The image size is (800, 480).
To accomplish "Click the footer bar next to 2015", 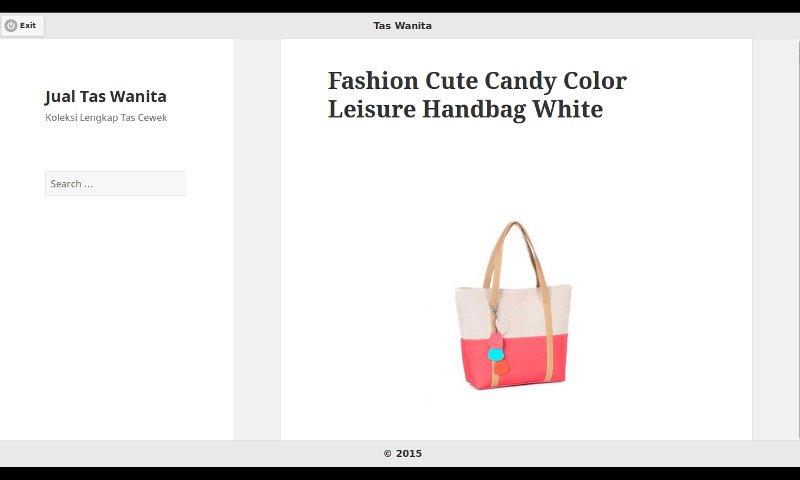I will tap(561, 453).
